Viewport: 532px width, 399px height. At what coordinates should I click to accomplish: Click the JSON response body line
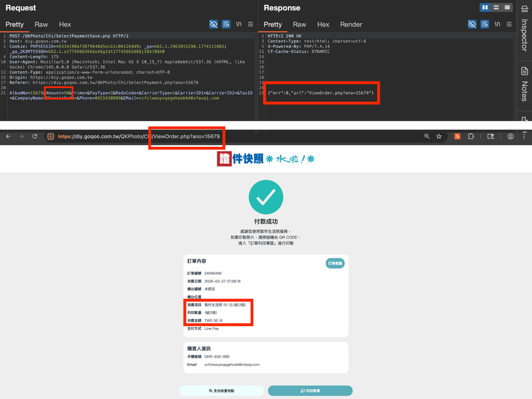(x=321, y=93)
